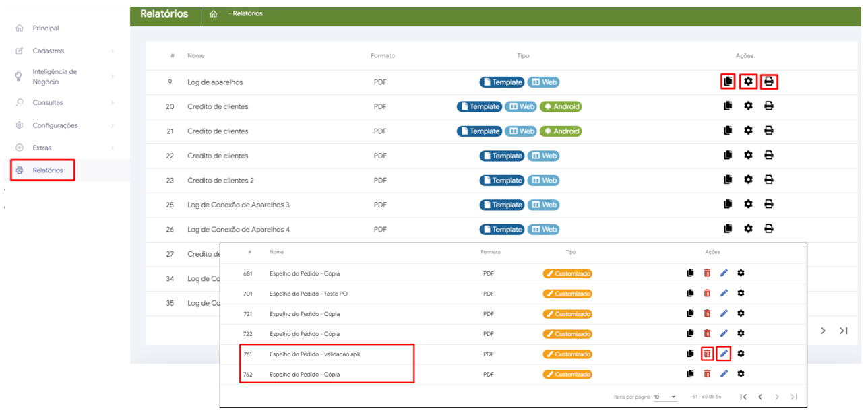Click home icon in breadcrumb
Viewport: 868px width, 419px height.
point(214,14)
